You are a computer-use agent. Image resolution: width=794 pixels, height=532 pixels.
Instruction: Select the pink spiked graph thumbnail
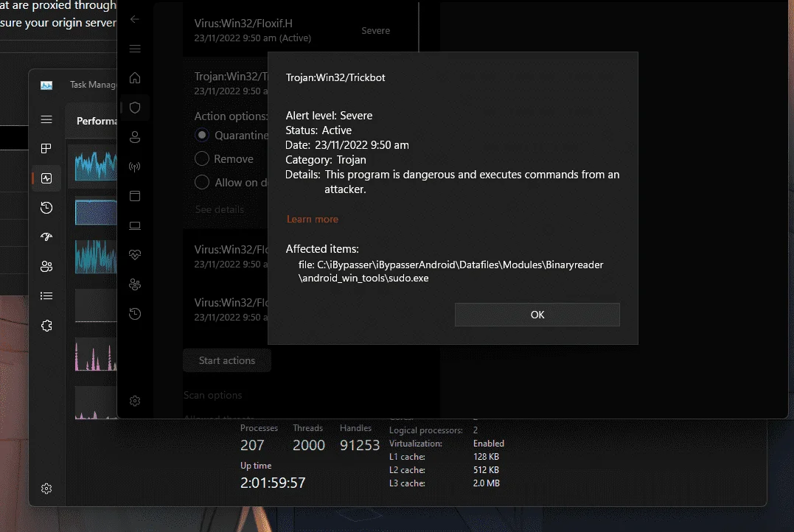[x=96, y=355]
